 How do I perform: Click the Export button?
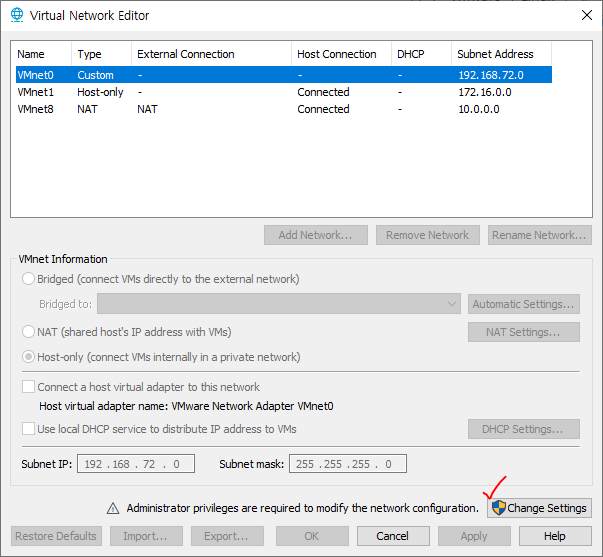tap(227, 536)
